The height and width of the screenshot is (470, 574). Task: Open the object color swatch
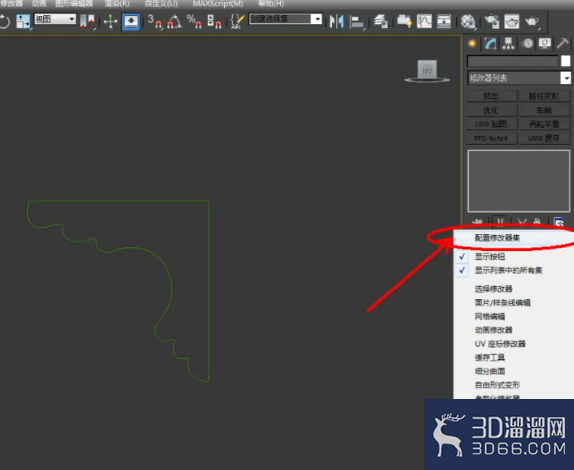[x=566, y=61]
